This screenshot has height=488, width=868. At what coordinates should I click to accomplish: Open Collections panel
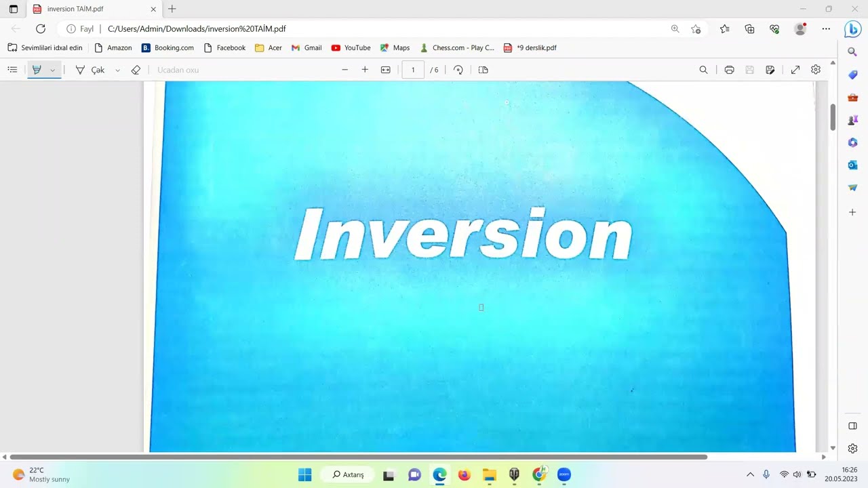[749, 28]
